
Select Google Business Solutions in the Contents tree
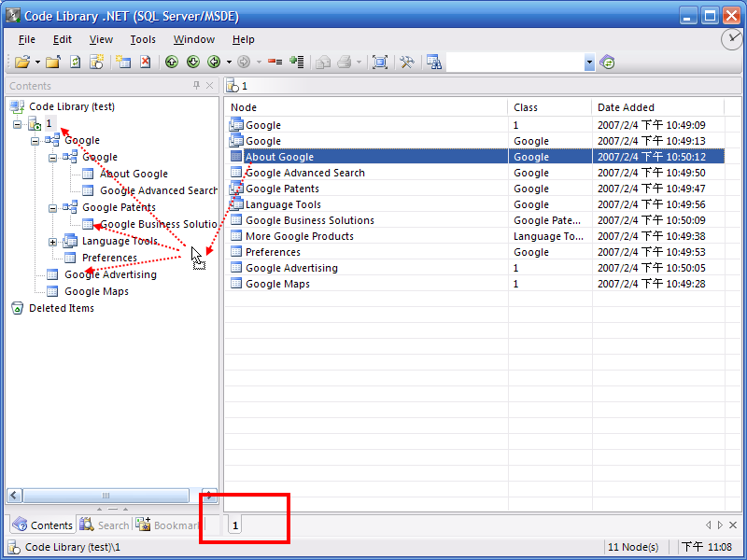click(158, 224)
